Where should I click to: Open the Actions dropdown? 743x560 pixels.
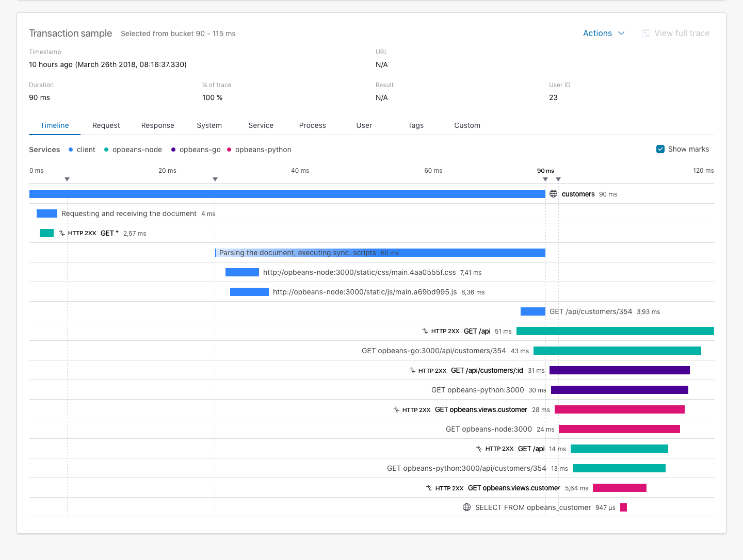pyautogui.click(x=603, y=33)
